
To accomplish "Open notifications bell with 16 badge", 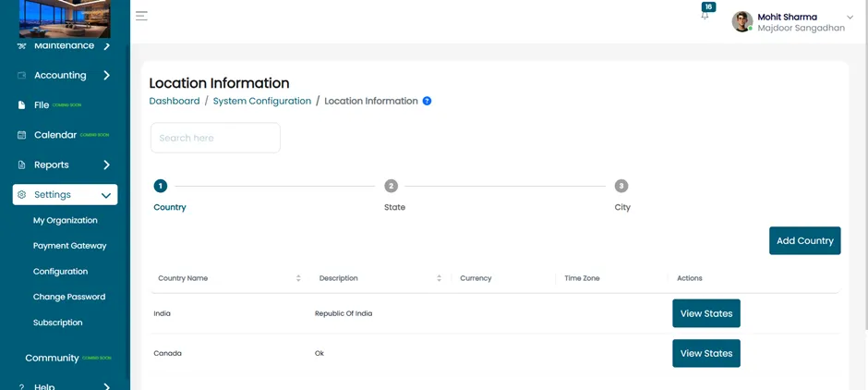I will click(x=705, y=16).
